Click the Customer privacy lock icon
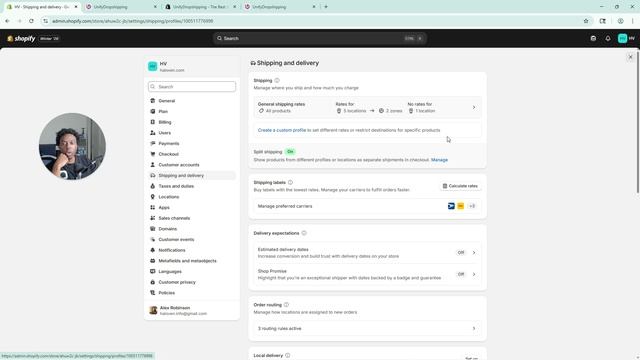 tap(153, 282)
